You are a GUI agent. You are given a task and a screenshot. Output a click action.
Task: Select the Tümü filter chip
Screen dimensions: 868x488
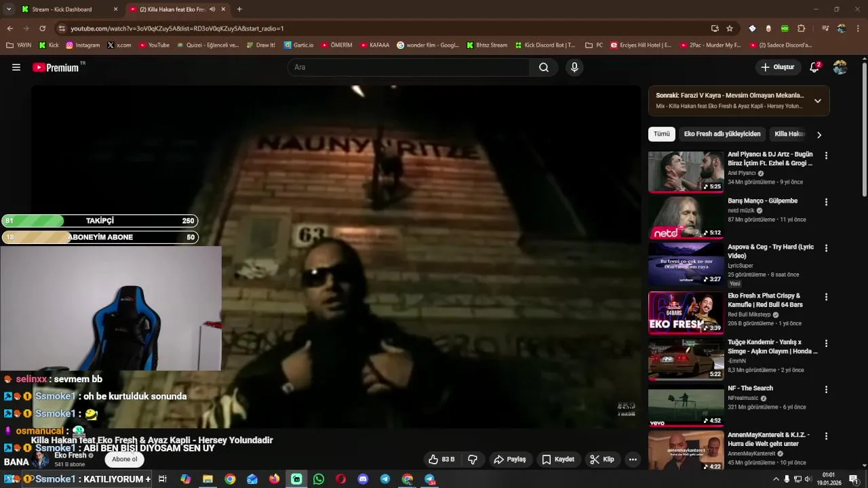click(x=661, y=134)
